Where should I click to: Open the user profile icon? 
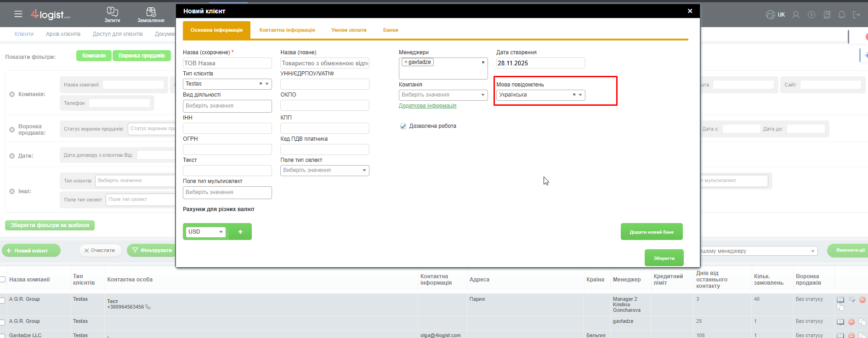[x=796, y=15]
